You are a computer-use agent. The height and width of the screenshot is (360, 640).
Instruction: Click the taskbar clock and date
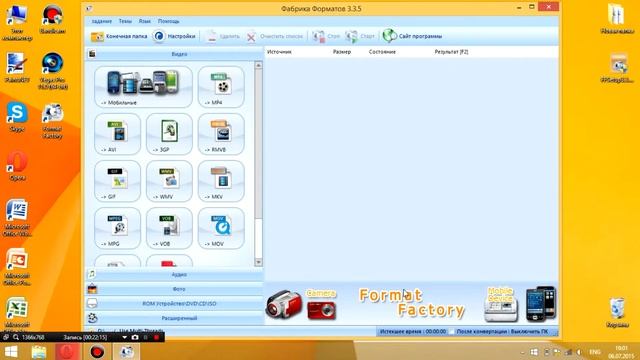[621, 352]
